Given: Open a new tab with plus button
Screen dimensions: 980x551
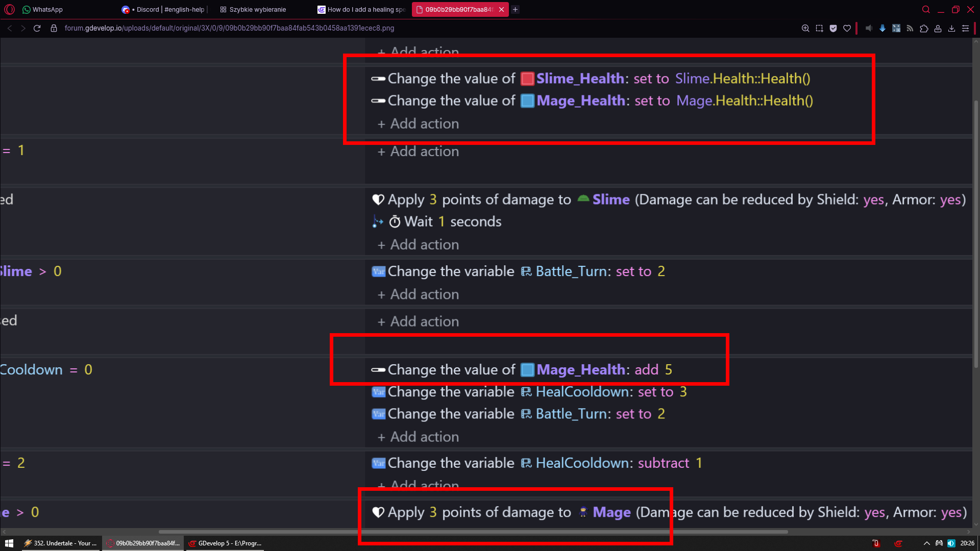Looking at the screenshot, I should click(x=516, y=9).
